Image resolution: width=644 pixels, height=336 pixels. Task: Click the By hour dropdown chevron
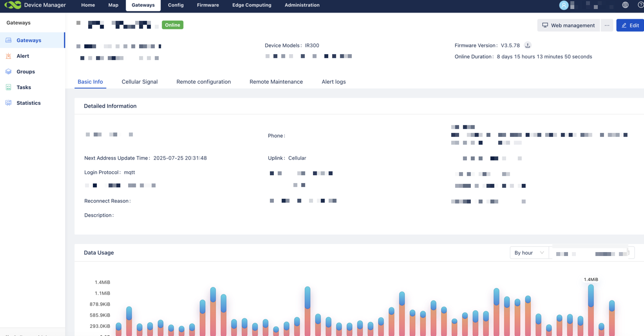[542, 253]
